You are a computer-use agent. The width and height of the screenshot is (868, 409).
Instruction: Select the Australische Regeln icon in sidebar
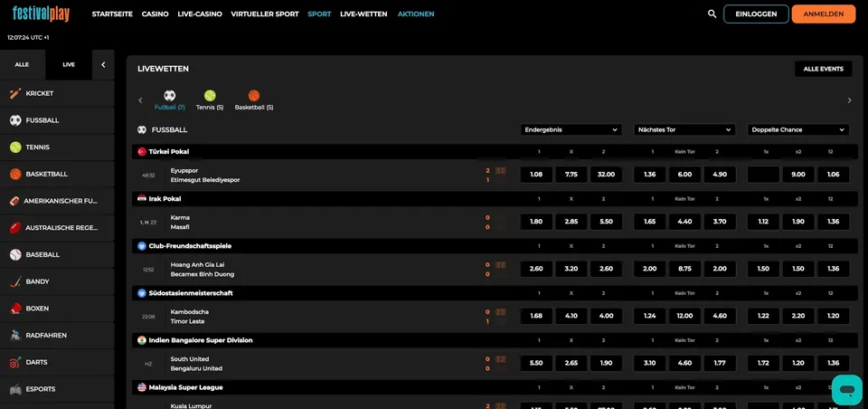[x=15, y=228]
